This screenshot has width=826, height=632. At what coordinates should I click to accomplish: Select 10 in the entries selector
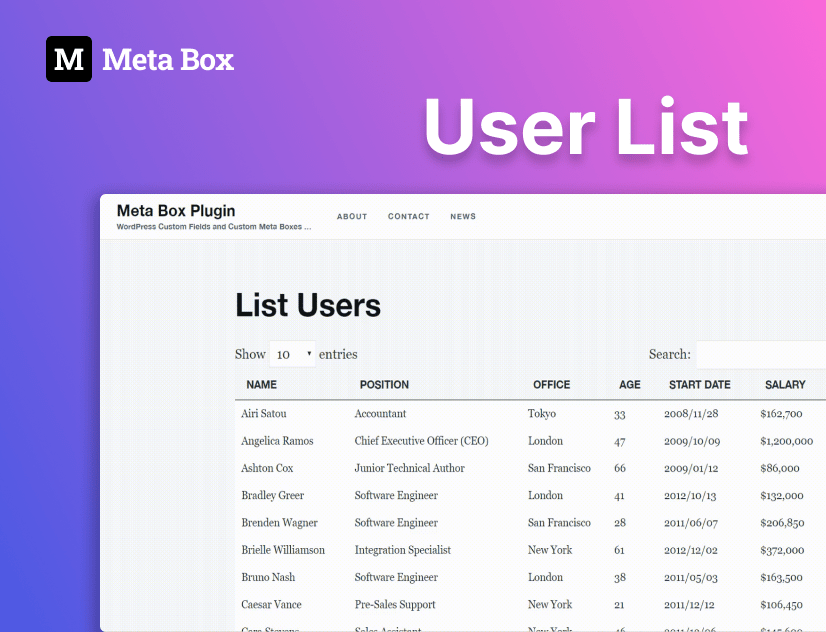tap(285, 354)
